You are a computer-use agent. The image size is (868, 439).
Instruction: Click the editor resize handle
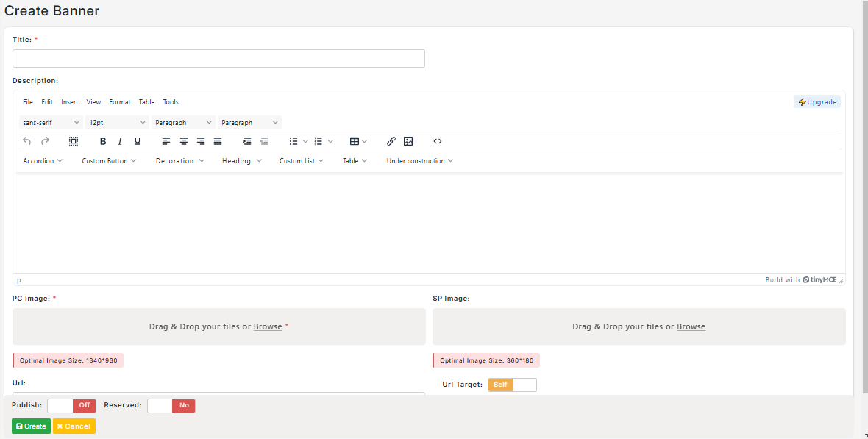(841, 281)
